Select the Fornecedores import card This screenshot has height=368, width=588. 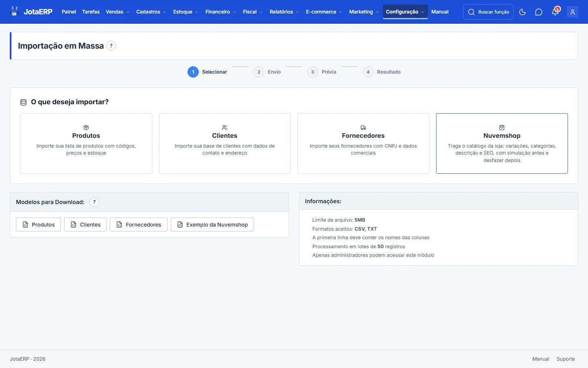tap(363, 144)
